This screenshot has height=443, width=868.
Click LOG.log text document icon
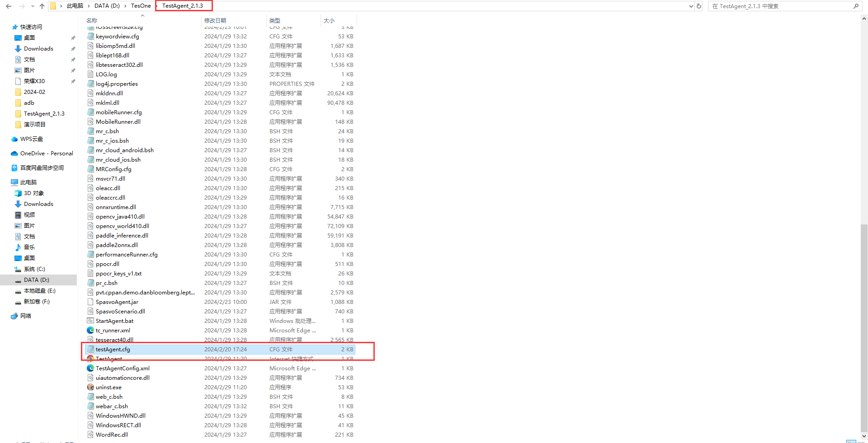coord(90,75)
